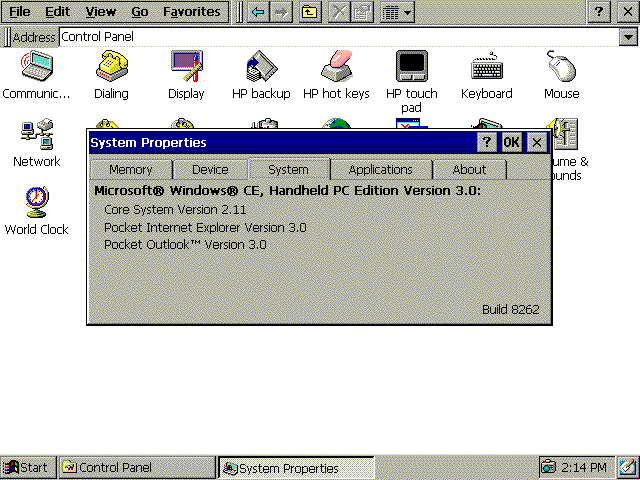Click the Back arrow toolbar button
This screenshot has height=480, width=640.
[258, 12]
